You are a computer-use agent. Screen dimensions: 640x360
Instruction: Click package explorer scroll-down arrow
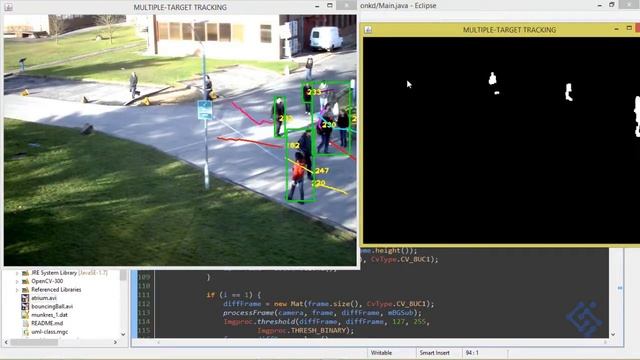[x=123, y=334]
